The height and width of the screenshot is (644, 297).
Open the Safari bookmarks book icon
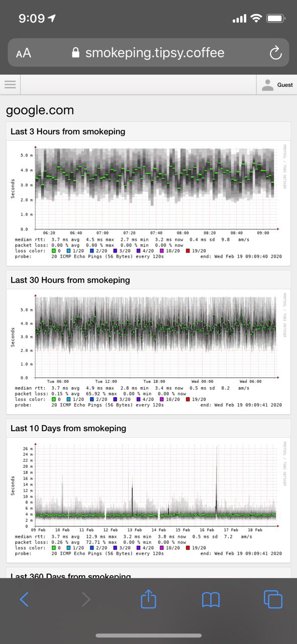coord(211,599)
